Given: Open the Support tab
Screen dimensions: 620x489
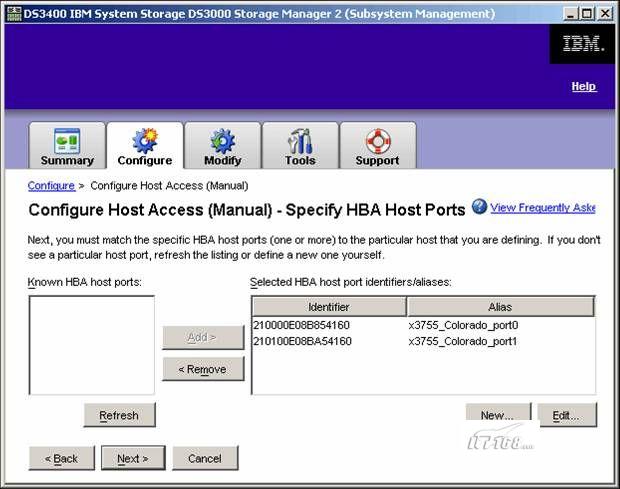Looking at the screenshot, I should [378, 145].
